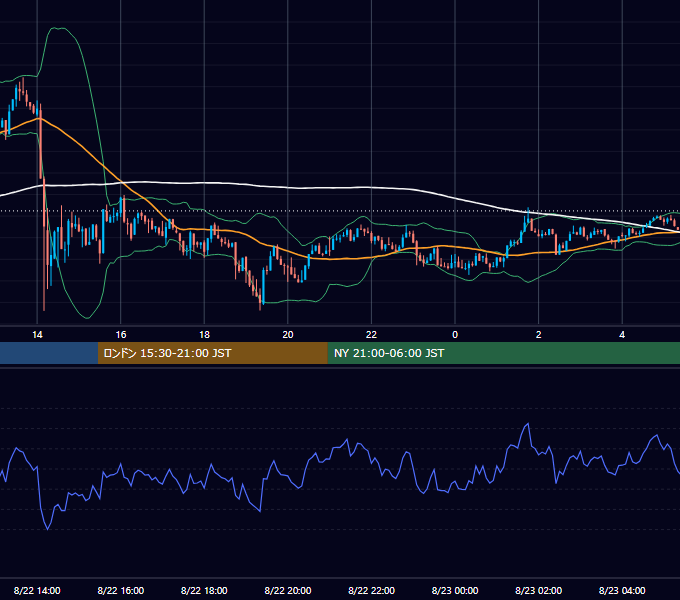The width and height of the screenshot is (680, 600).
Task: Select the blue session bar before ロンドン
Action: (x=49, y=353)
